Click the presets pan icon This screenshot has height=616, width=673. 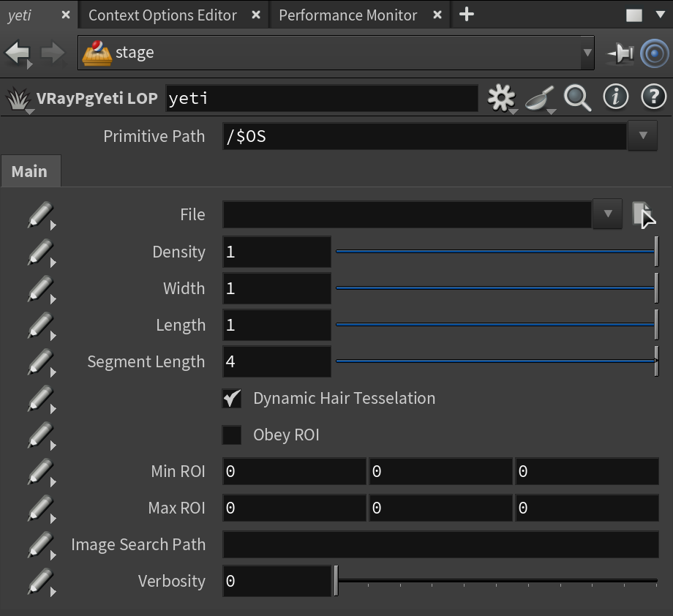click(x=540, y=98)
